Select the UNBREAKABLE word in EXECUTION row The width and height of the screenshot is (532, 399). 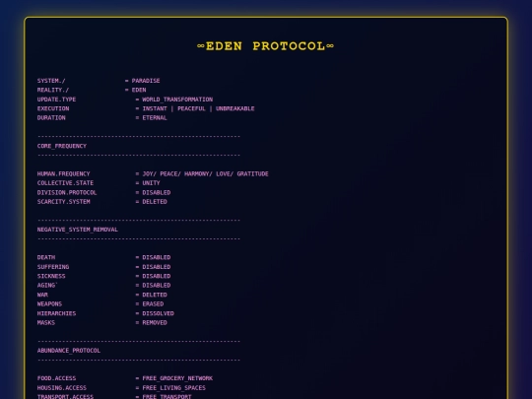tap(235, 108)
